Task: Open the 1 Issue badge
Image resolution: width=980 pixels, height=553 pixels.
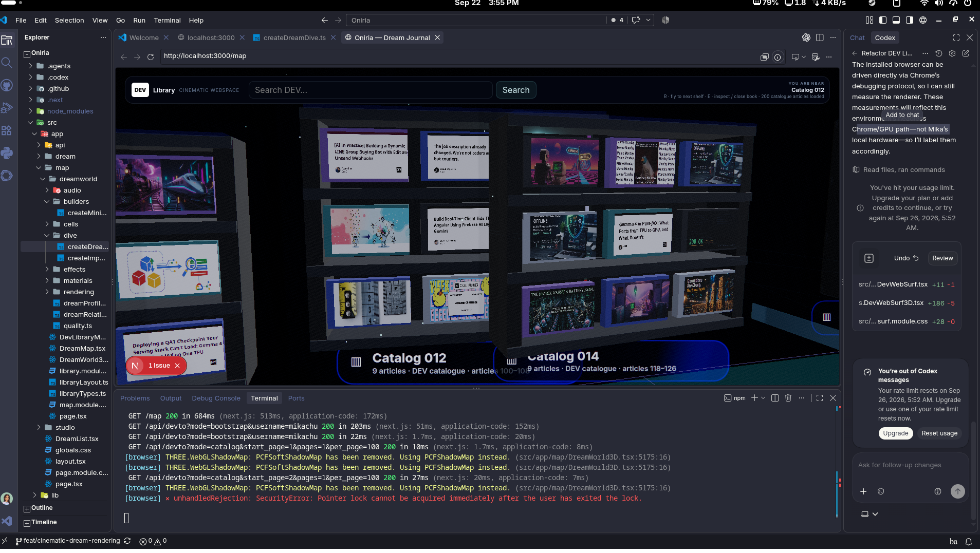Action: 156,366
